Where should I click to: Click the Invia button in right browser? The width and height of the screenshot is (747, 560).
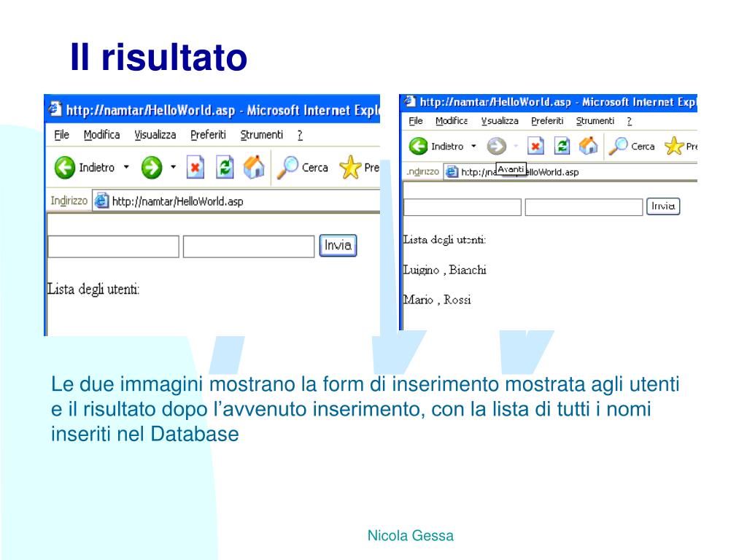[x=662, y=206]
